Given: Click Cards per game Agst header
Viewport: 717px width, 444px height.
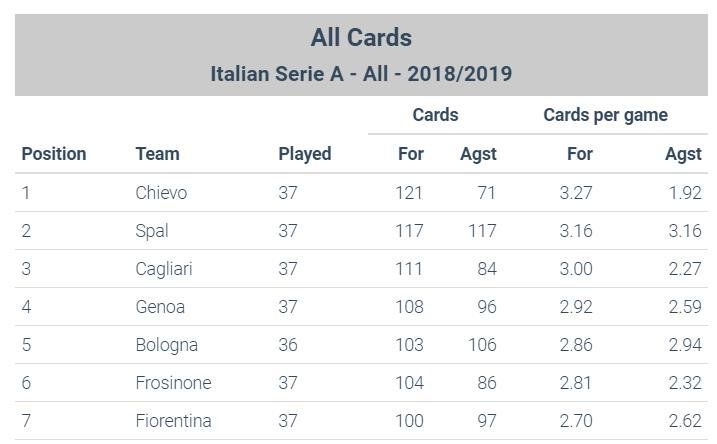Looking at the screenshot, I should click(x=683, y=154).
